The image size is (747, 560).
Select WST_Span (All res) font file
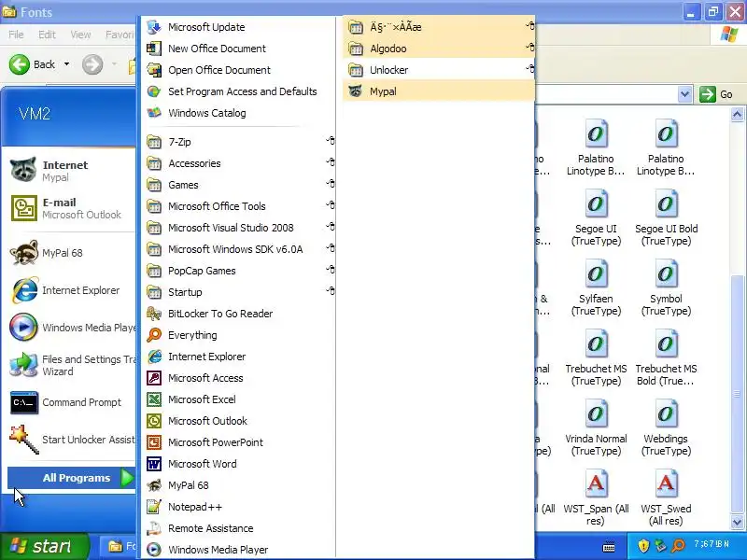click(x=596, y=498)
